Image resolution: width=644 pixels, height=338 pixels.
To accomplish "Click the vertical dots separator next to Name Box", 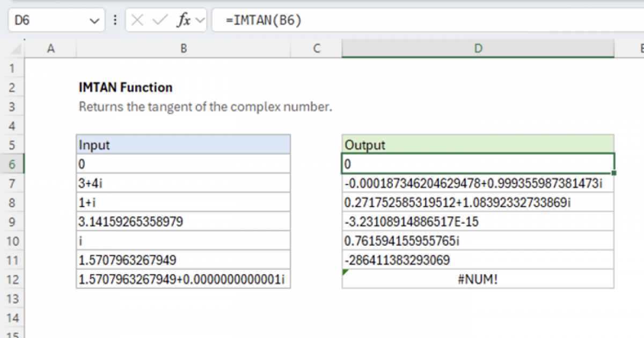I will point(115,20).
